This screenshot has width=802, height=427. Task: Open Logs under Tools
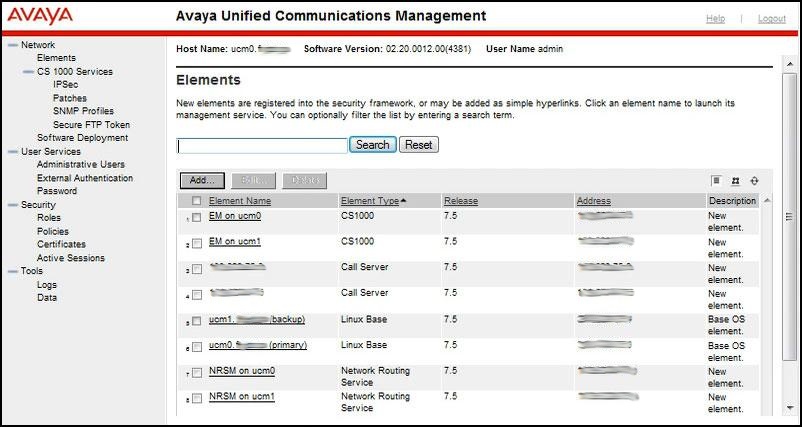point(47,285)
